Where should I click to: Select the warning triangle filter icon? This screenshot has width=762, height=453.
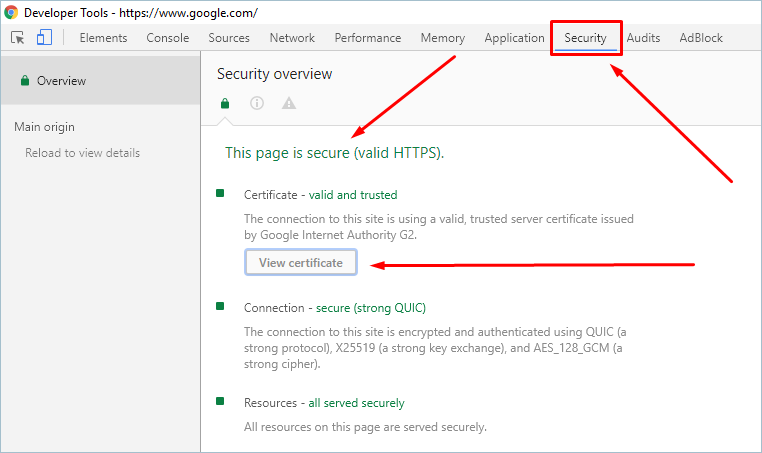pyautogui.click(x=289, y=103)
